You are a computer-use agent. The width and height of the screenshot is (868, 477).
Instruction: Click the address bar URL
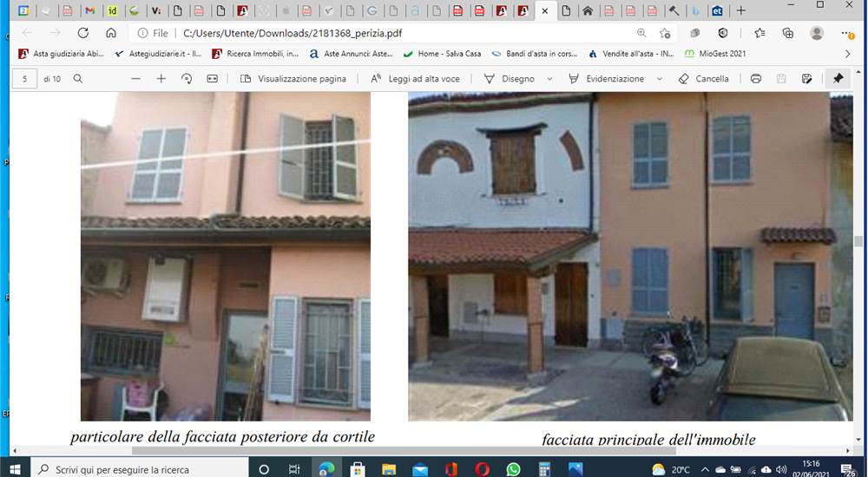coord(293,33)
